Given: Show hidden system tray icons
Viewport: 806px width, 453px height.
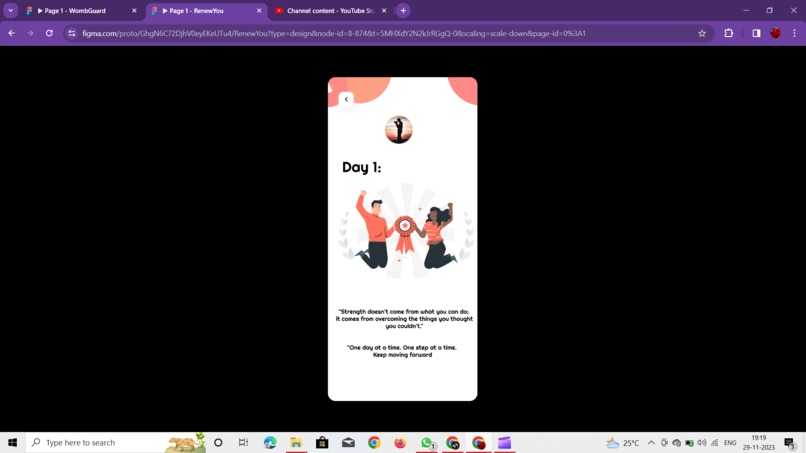Looking at the screenshot, I should (651, 443).
